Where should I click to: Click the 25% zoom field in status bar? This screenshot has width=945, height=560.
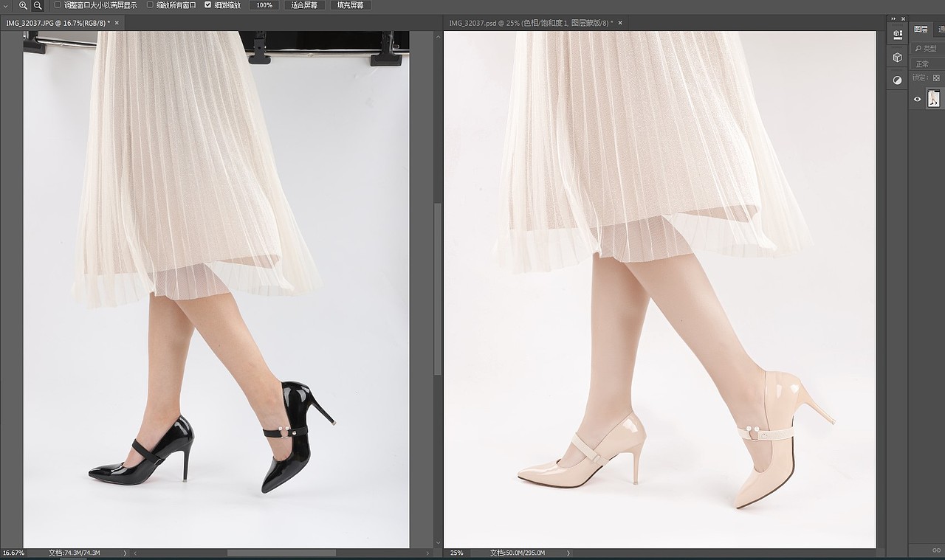point(457,553)
